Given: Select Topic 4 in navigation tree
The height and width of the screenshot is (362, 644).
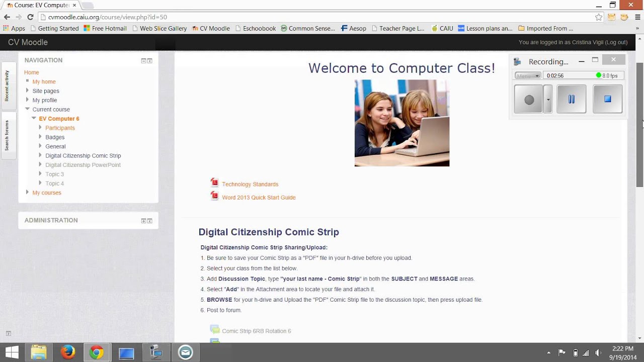Looking at the screenshot, I should click(54, 184).
